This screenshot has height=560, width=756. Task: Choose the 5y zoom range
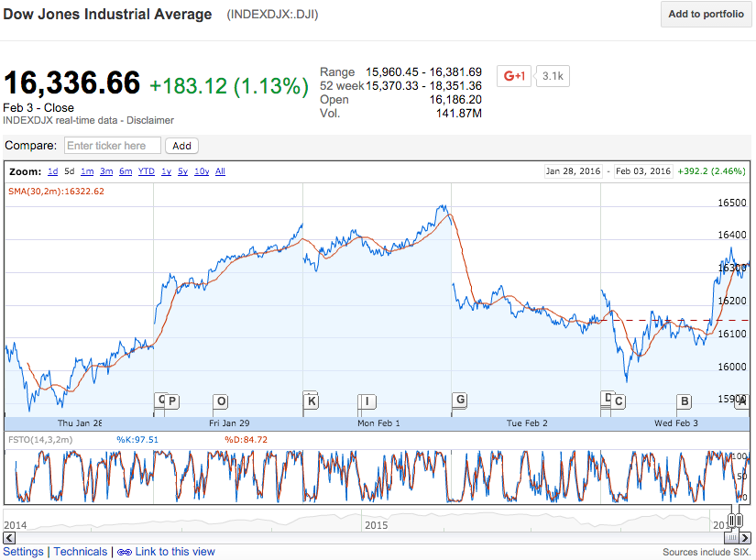[x=182, y=171]
